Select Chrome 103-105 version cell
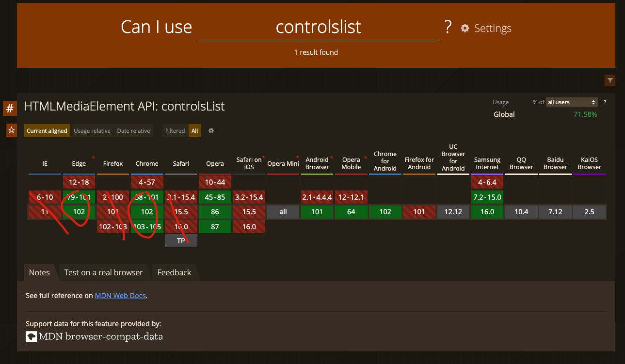Viewport: 625px width, 364px height. [x=147, y=226]
